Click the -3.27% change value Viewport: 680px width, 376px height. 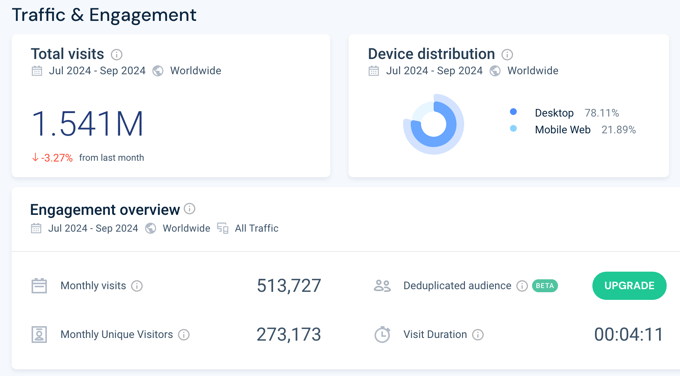pyautogui.click(x=57, y=158)
